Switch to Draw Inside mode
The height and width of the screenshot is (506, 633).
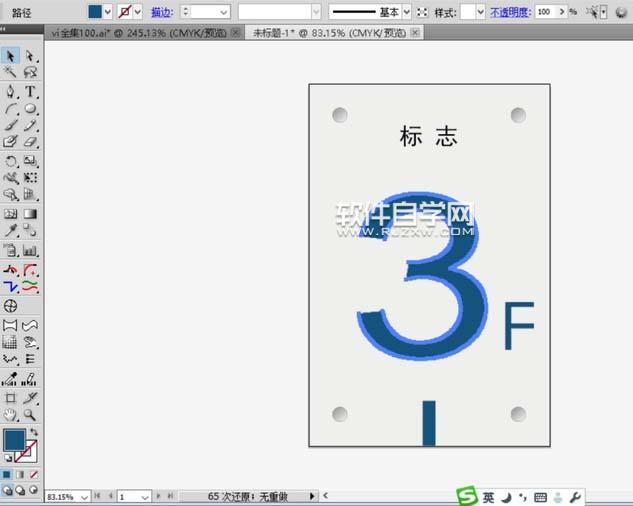pyautogui.click(x=34, y=490)
